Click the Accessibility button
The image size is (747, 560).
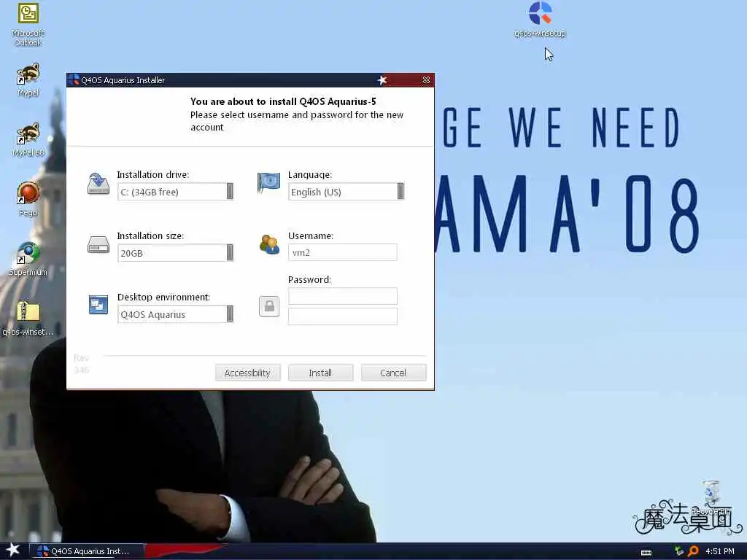[248, 373]
